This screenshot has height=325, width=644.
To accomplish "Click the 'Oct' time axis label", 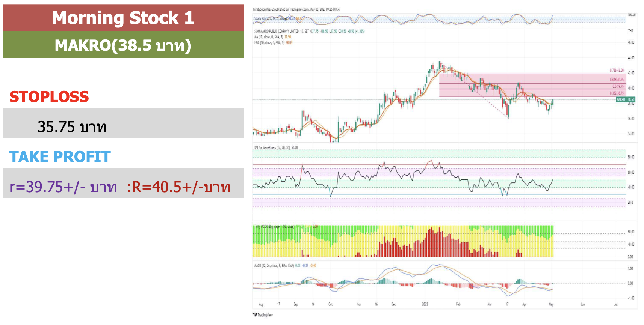I will pos(330,304).
